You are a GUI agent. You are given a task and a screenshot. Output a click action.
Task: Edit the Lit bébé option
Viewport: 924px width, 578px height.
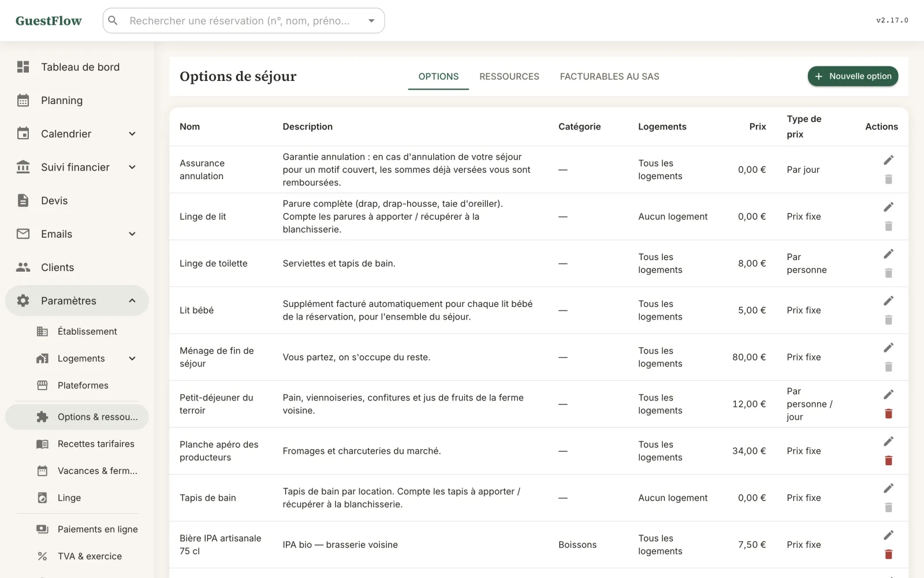[888, 301]
